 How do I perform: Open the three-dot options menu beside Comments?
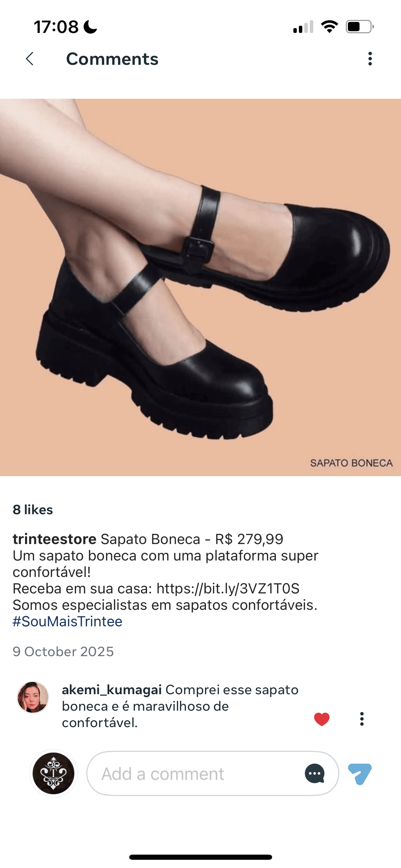click(x=370, y=59)
